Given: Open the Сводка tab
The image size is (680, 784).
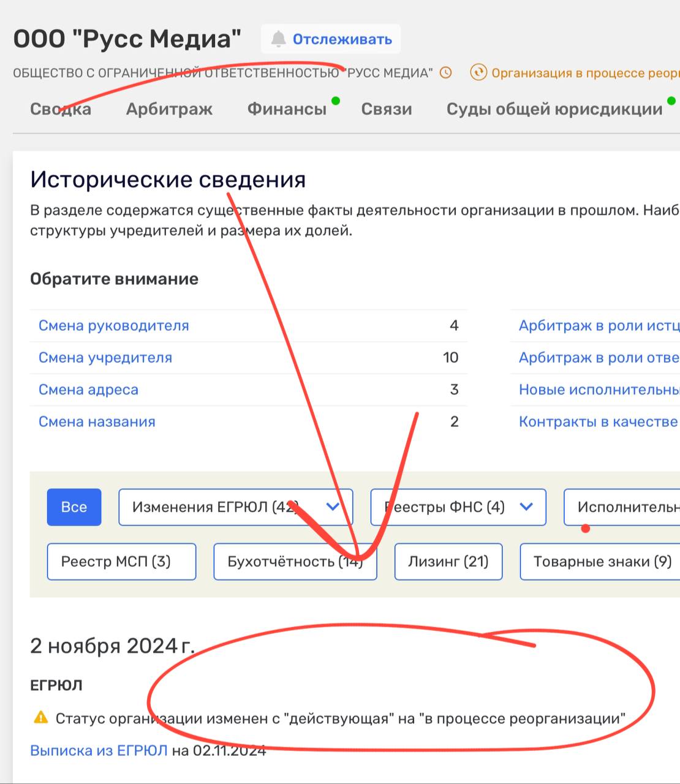Looking at the screenshot, I should (61, 109).
